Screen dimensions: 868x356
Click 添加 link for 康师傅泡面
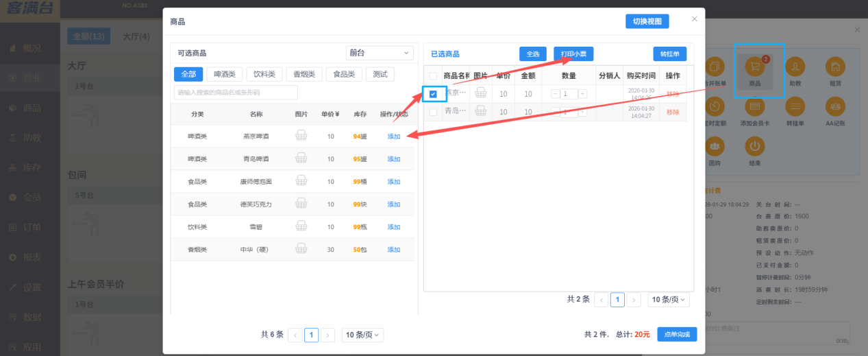pyautogui.click(x=394, y=182)
